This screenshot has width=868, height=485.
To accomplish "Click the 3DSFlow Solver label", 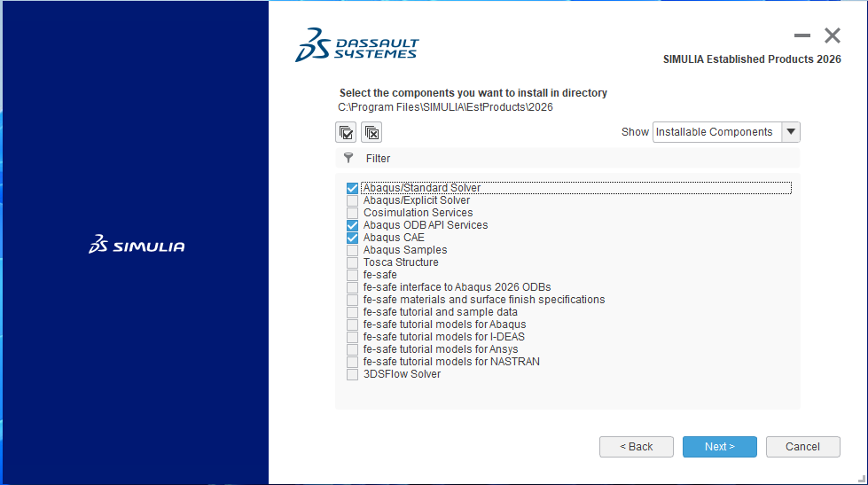I will point(402,374).
